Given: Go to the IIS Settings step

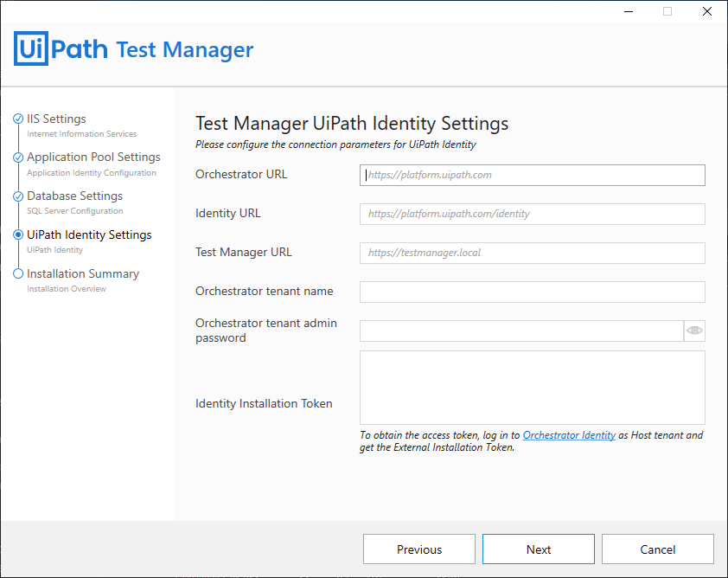Looking at the screenshot, I should (x=56, y=119).
